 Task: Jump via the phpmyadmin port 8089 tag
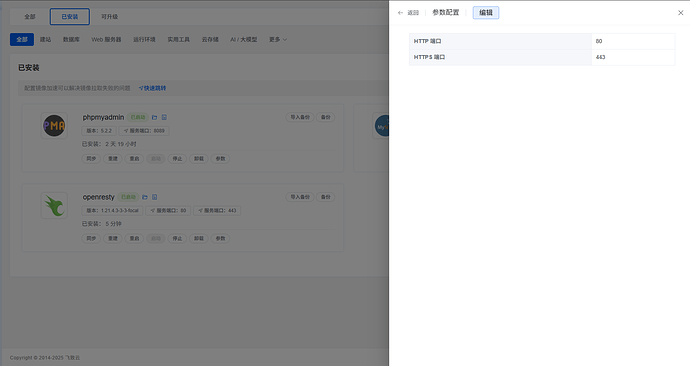(x=144, y=131)
